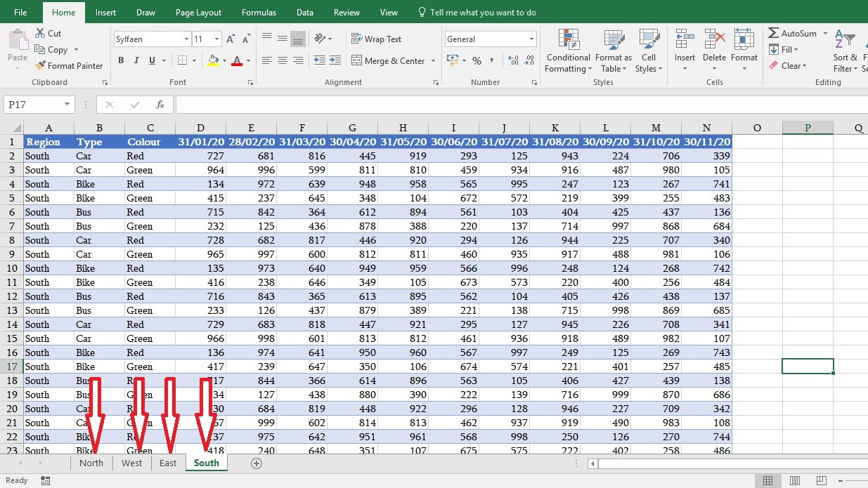
Task: Switch to Page Break Preview icon
Action: pos(822,481)
